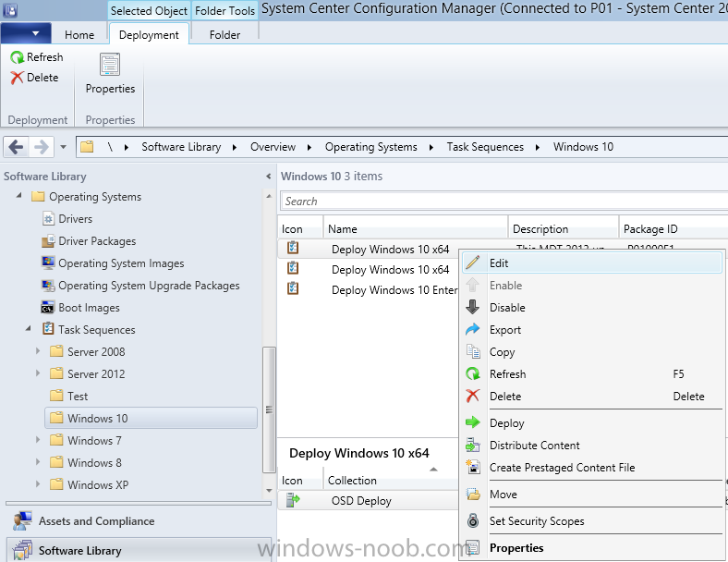
Task: Click the Assets and Compliance workspace icon
Action: coord(22,521)
